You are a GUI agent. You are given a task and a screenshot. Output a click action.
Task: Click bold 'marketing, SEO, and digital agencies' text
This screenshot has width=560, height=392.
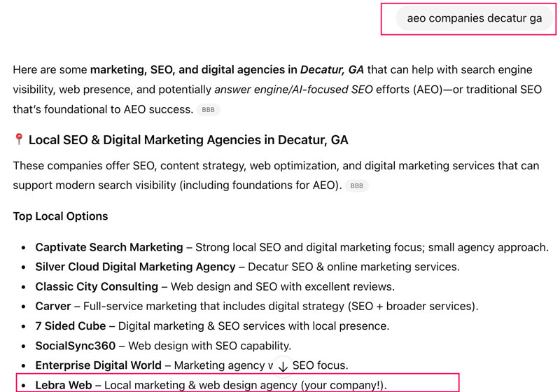(x=193, y=70)
